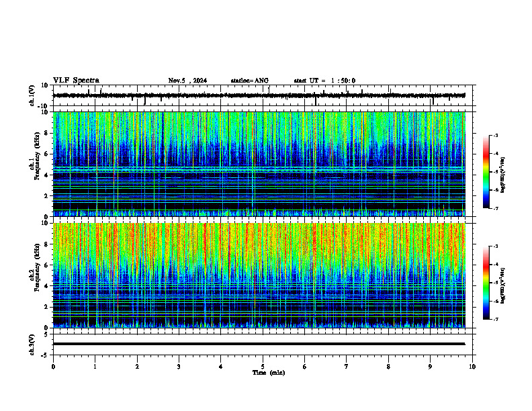Viewport: 532px width, 411px height.
Task: Click time axis tick label "5"
Action: [263, 367]
